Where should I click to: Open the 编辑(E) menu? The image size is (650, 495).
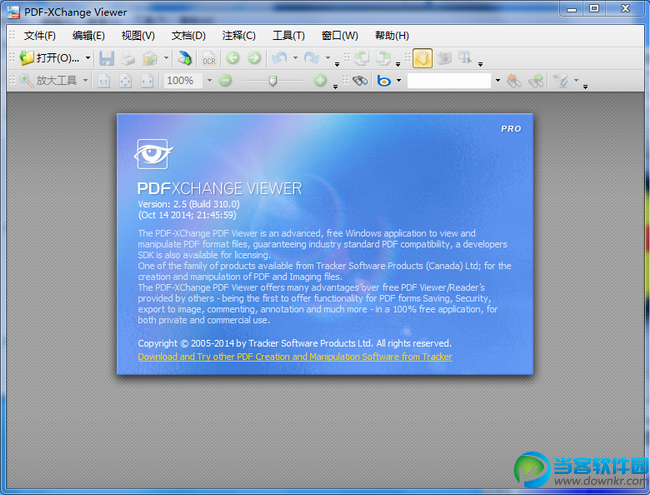click(88, 36)
